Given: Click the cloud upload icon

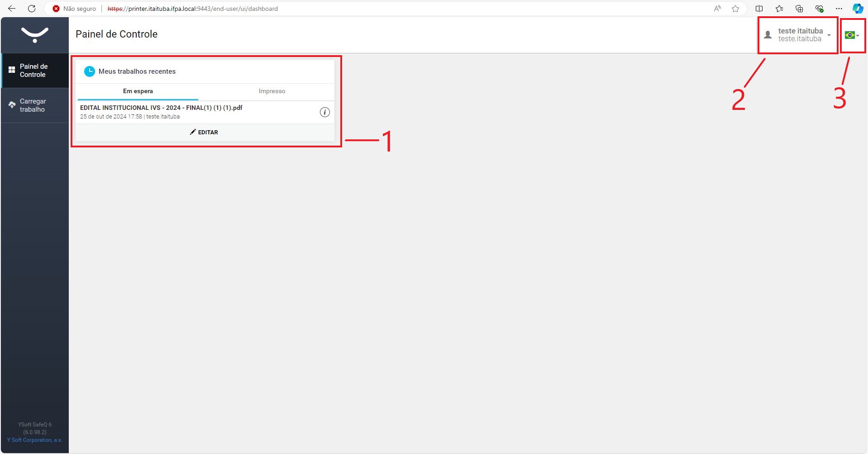Looking at the screenshot, I should pyautogui.click(x=12, y=105).
